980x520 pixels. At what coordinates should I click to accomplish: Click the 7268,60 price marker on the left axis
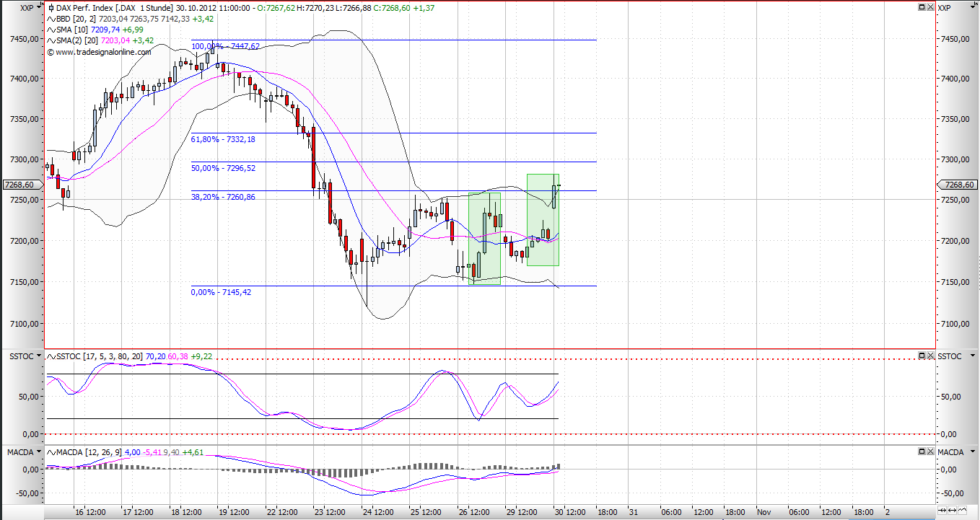click(x=22, y=184)
